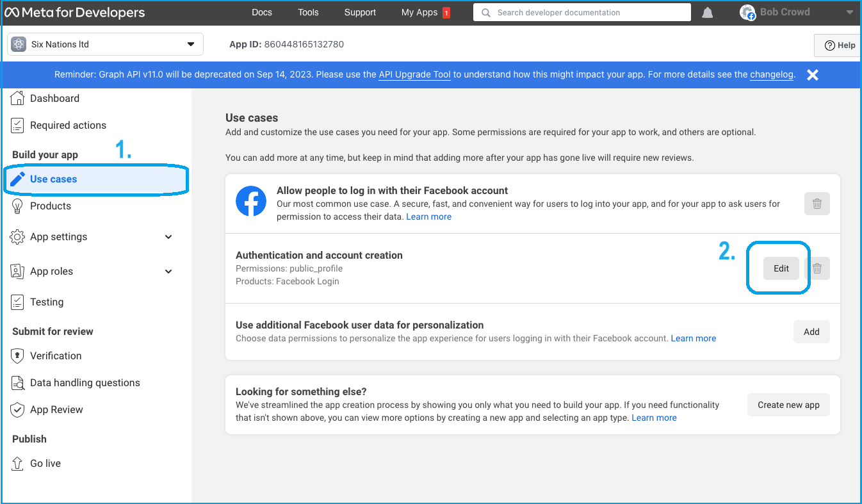
Task: Open the notifications bell icon
Action: coord(708,13)
